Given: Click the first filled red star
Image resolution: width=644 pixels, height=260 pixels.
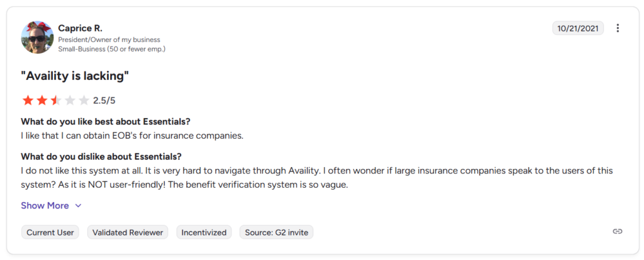Looking at the screenshot, I should (x=28, y=100).
